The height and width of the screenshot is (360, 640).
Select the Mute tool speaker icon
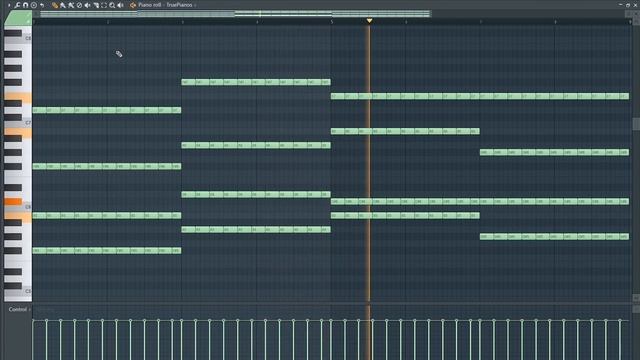point(87,5)
